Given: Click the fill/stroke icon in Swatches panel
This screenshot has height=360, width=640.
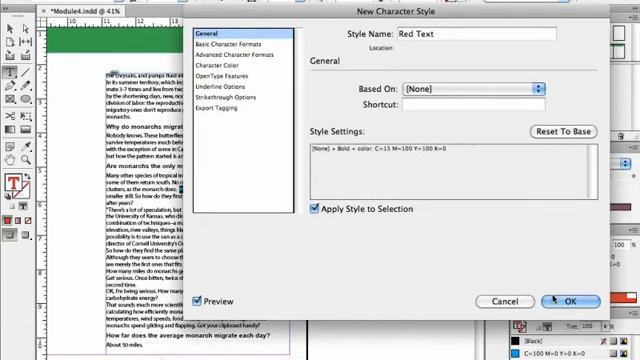Looking at the screenshot, I should [x=520, y=326].
